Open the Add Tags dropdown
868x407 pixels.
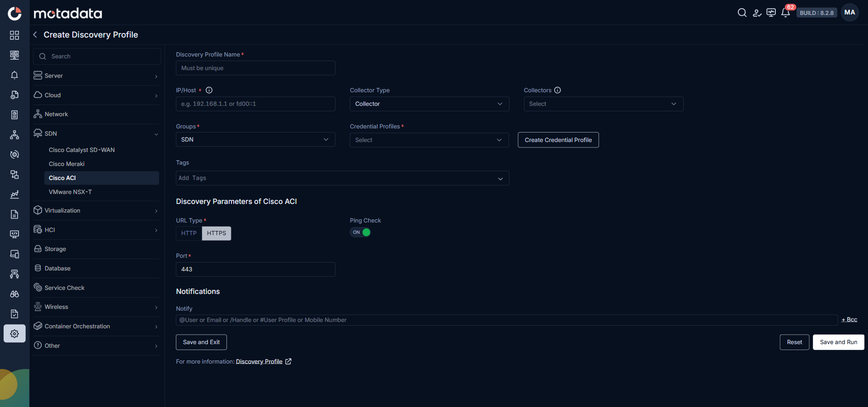343,178
